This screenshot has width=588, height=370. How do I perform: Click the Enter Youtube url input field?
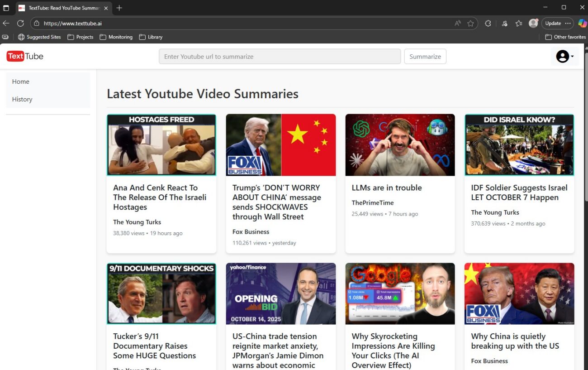pos(280,57)
